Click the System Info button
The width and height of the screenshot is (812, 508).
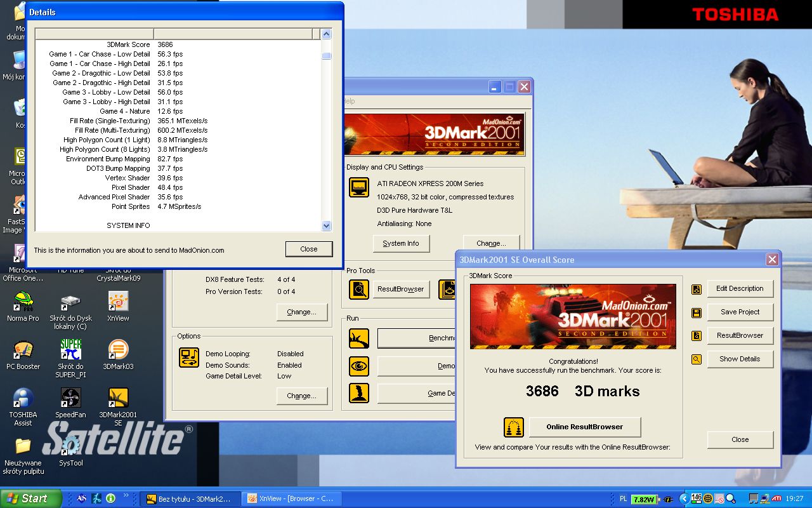point(401,243)
